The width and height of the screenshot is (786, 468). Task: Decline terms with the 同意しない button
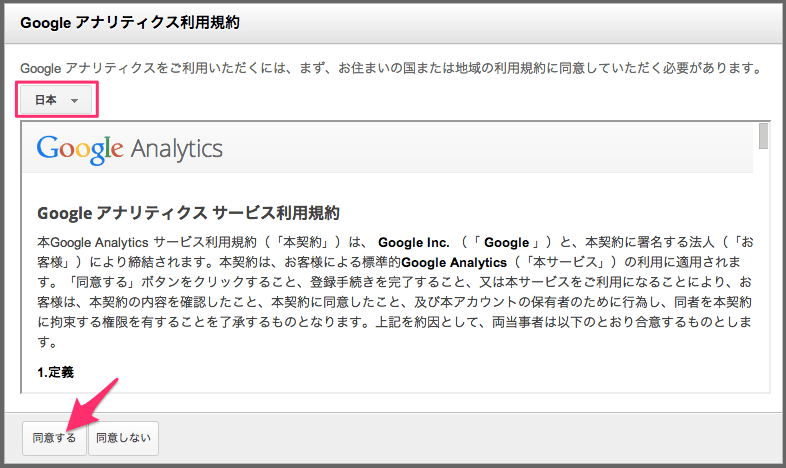[123, 438]
